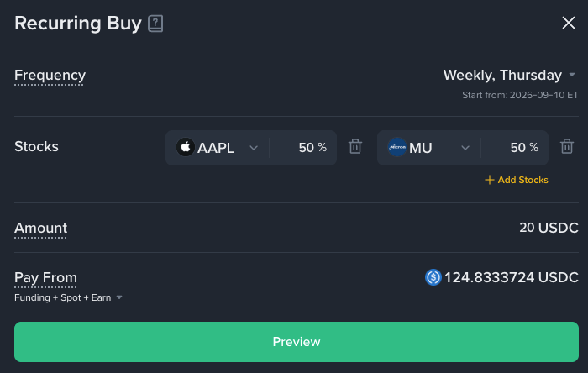Click the Add Stocks link
Image resolution: width=588 pixels, height=373 pixels.
click(x=517, y=180)
